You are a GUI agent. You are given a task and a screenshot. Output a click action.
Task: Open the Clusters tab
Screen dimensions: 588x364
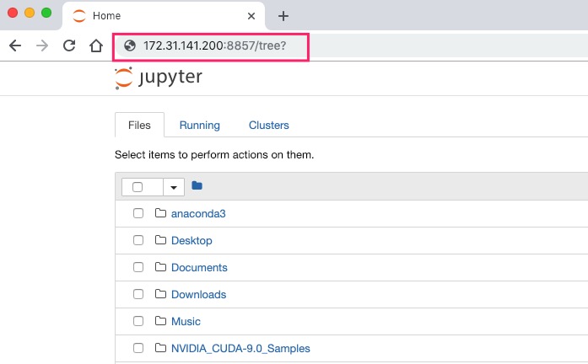tap(268, 125)
